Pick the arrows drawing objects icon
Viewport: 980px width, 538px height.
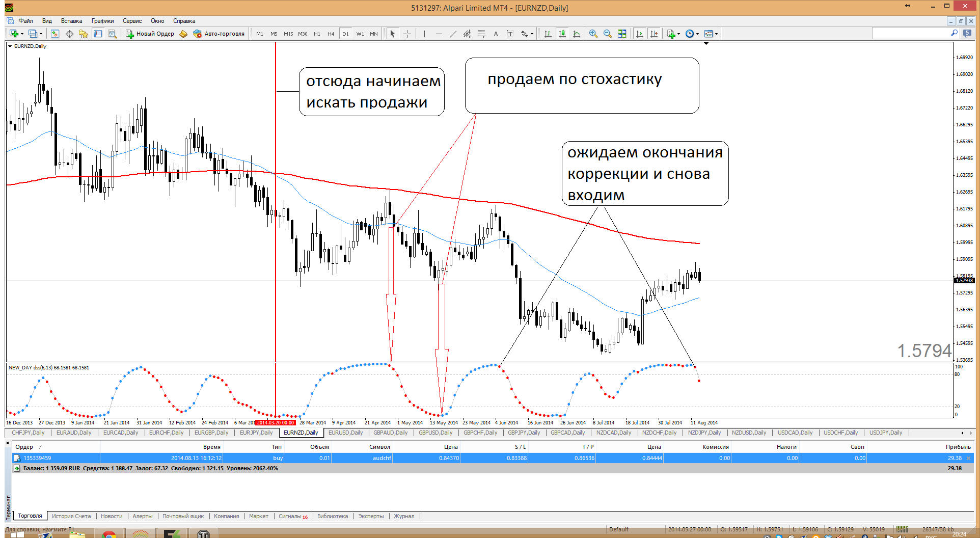pyautogui.click(x=524, y=34)
